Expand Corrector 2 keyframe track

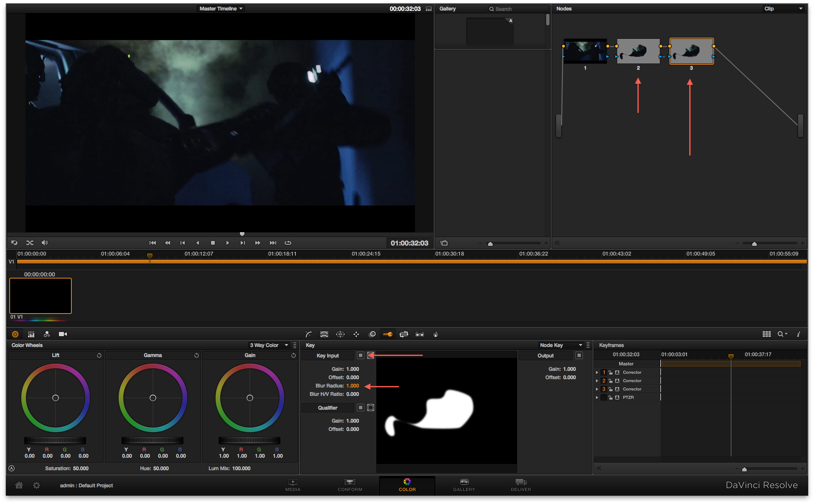597,381
